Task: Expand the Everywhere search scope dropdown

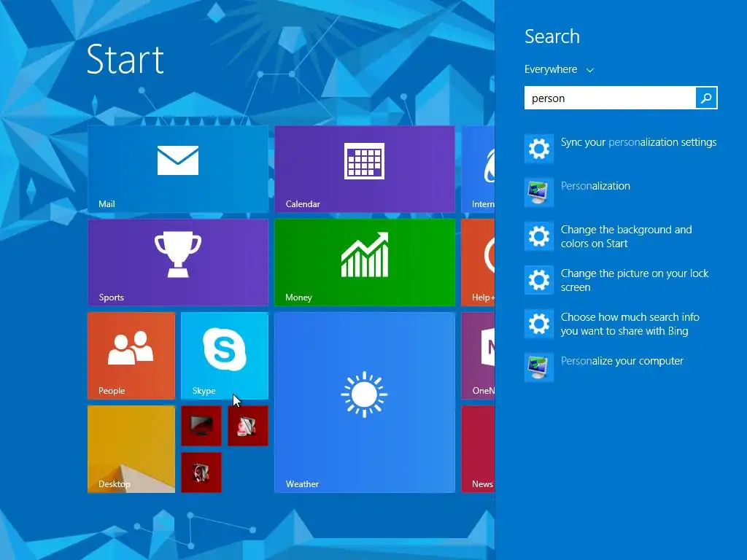Action: click(x=559, y=69)
